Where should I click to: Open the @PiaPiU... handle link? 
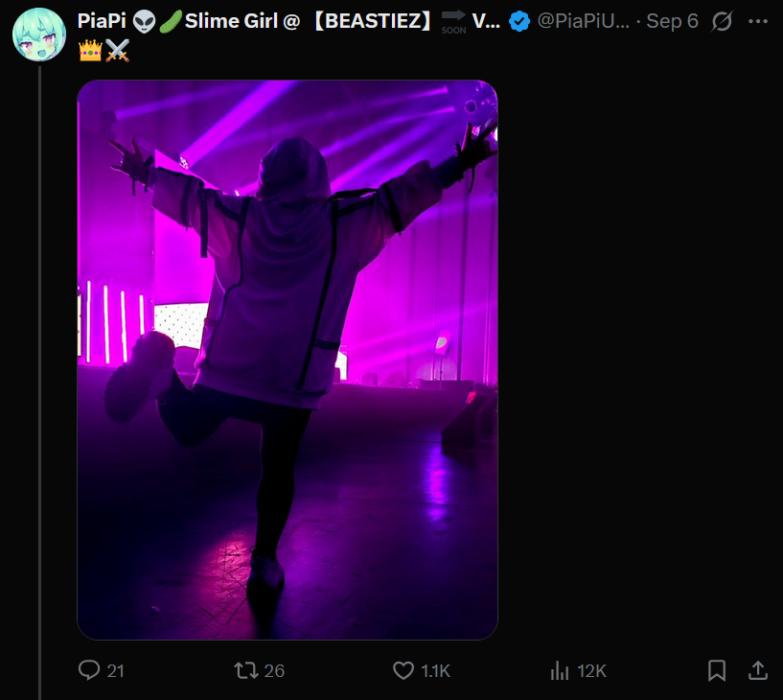584,21
